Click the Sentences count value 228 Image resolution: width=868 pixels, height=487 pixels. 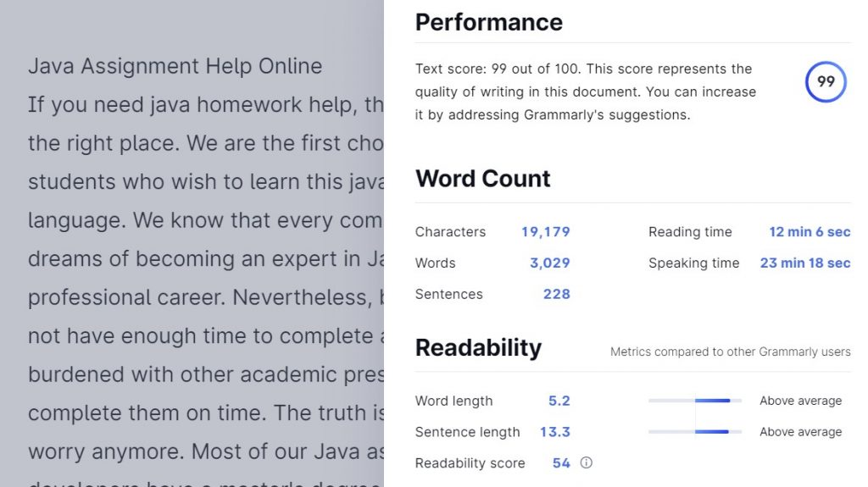point(556,295)
